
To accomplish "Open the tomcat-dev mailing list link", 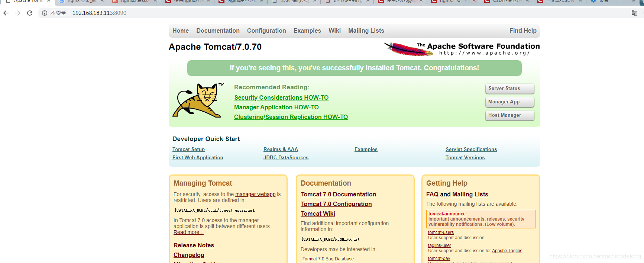I will (x=439, y=259).
